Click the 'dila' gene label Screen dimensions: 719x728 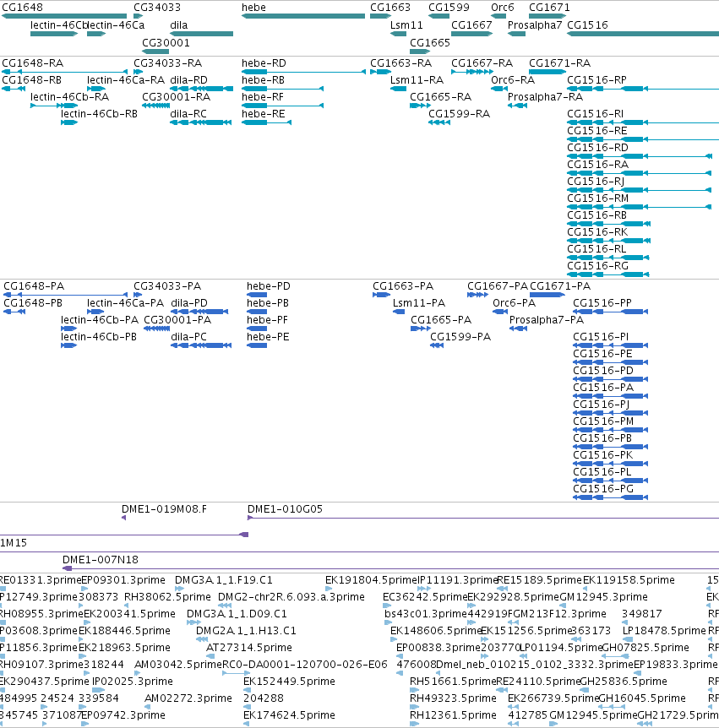(179, 25)
